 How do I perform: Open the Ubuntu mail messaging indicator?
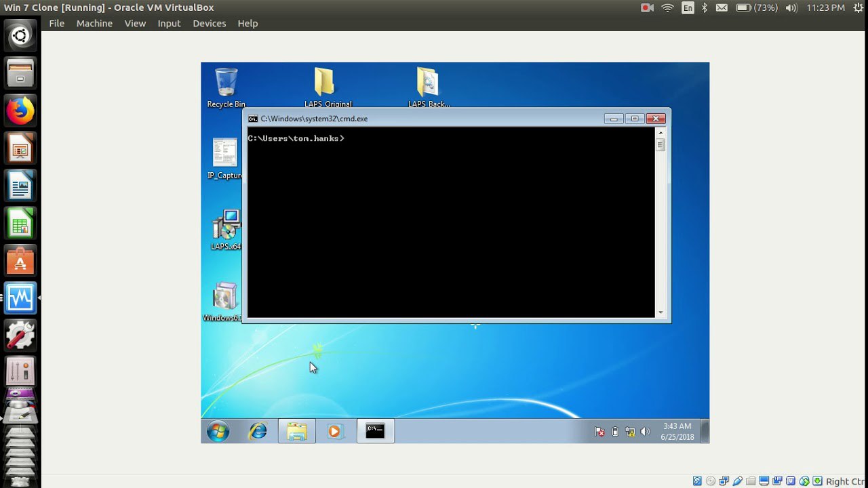click(722, 7)
